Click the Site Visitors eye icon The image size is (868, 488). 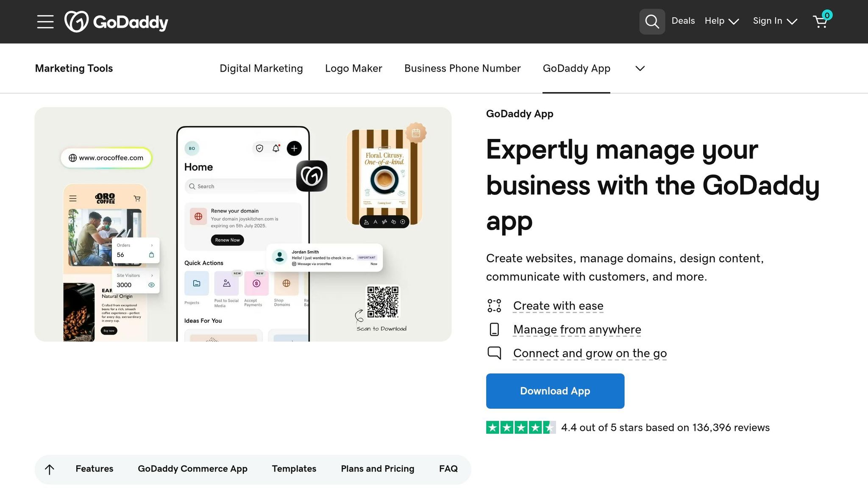151,285
